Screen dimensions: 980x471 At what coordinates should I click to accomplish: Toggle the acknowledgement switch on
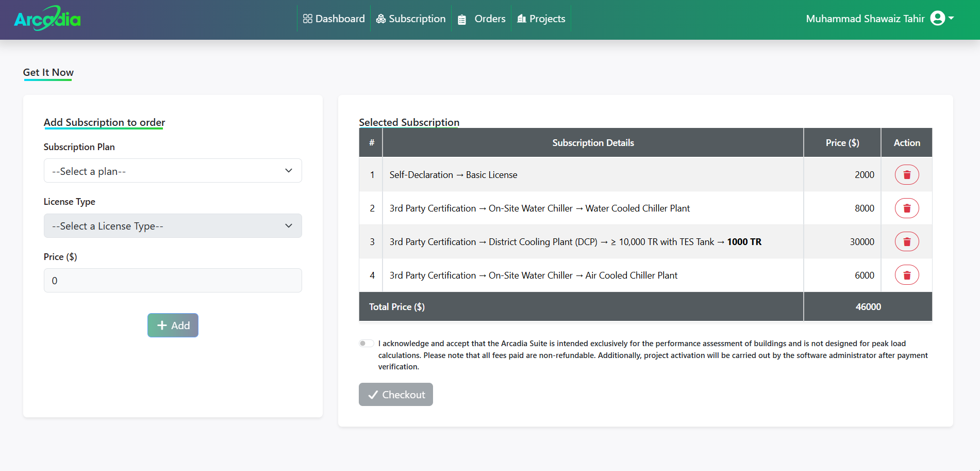point(367,344)
